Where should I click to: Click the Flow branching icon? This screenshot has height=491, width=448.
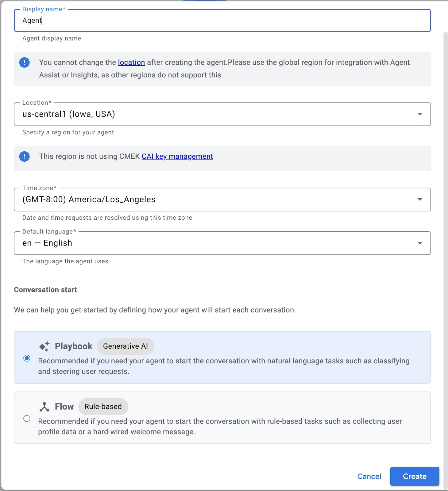click(44, 407)
